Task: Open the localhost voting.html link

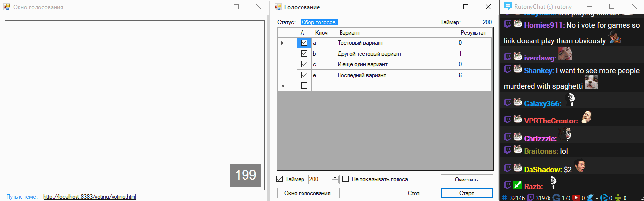Action: 90,197
